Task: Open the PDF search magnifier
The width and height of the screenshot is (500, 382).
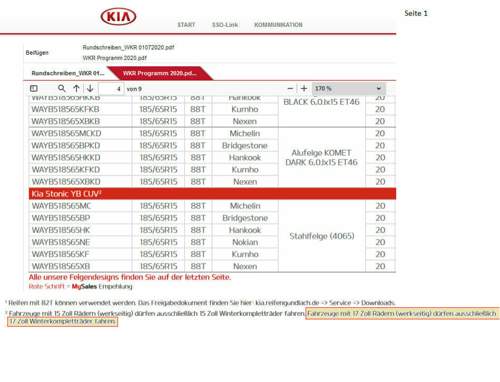Action: 61,88
